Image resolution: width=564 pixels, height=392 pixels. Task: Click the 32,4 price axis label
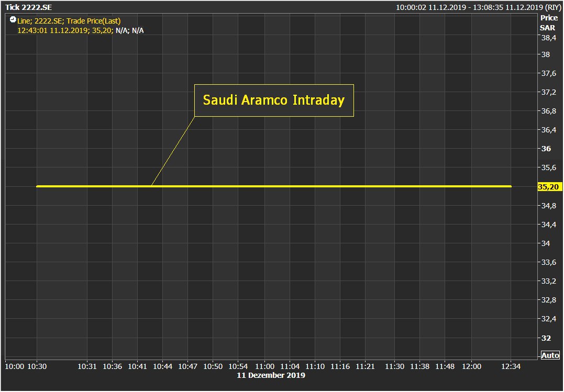click(548, 318)
